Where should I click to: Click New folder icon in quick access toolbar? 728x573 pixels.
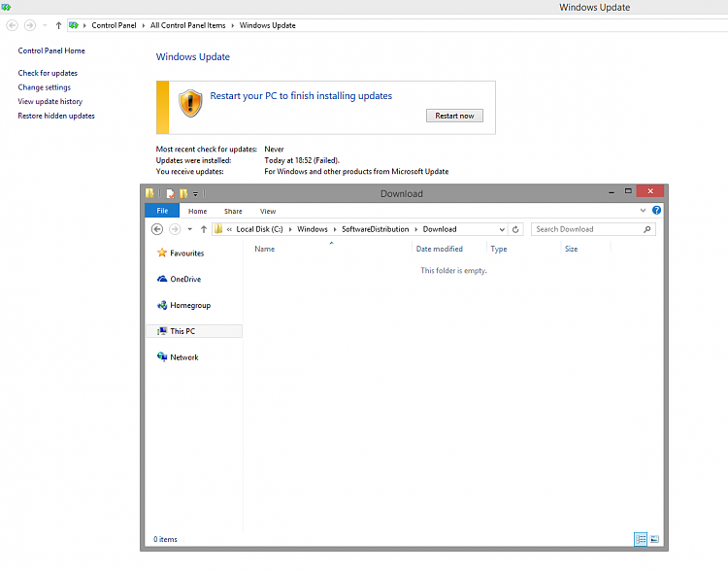[183, 193]
